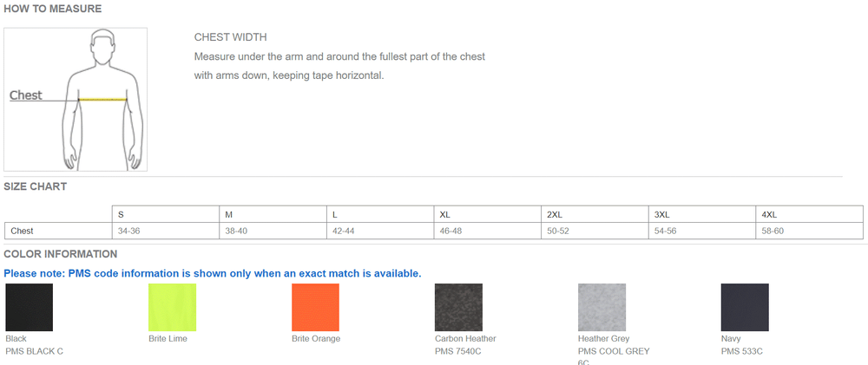Click the M size column header
The image size is (868, 365).
point(228,214)
